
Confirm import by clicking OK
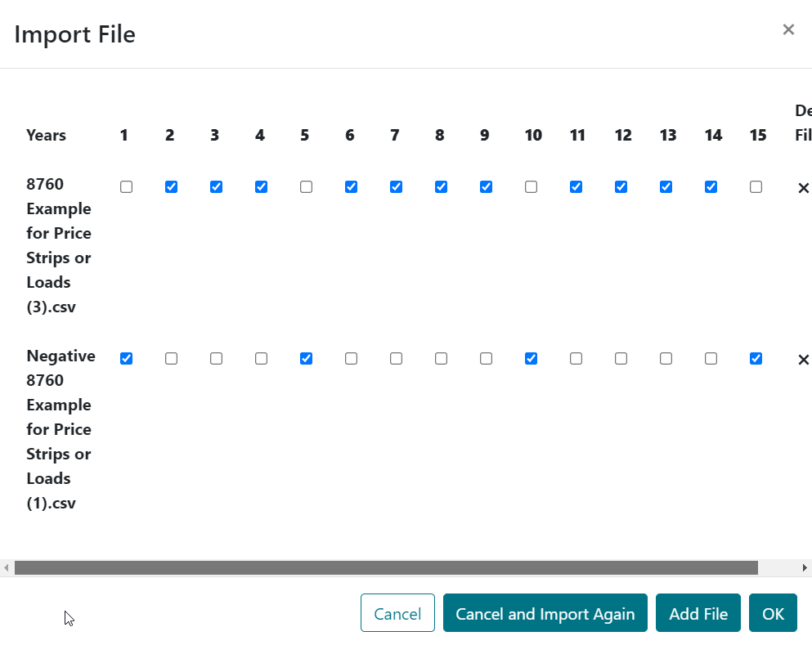tap(773, 613)
